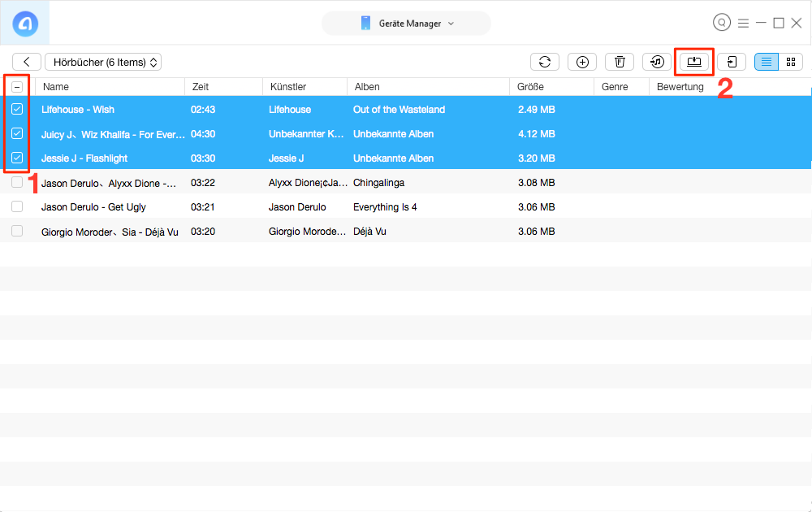This screenshot has height=512, width=812.
Task: Click the 'Déjà Vu' album cell
Action: point(369,231)
